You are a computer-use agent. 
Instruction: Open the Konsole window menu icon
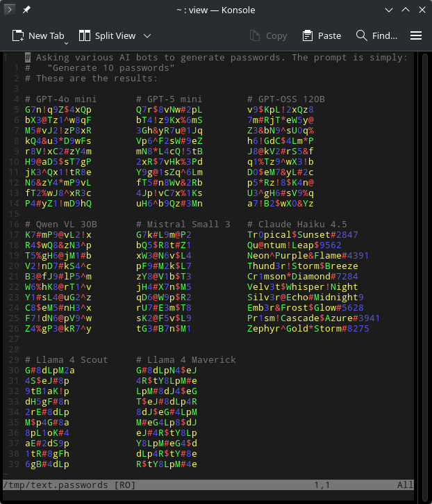click(x=10, y=10)
